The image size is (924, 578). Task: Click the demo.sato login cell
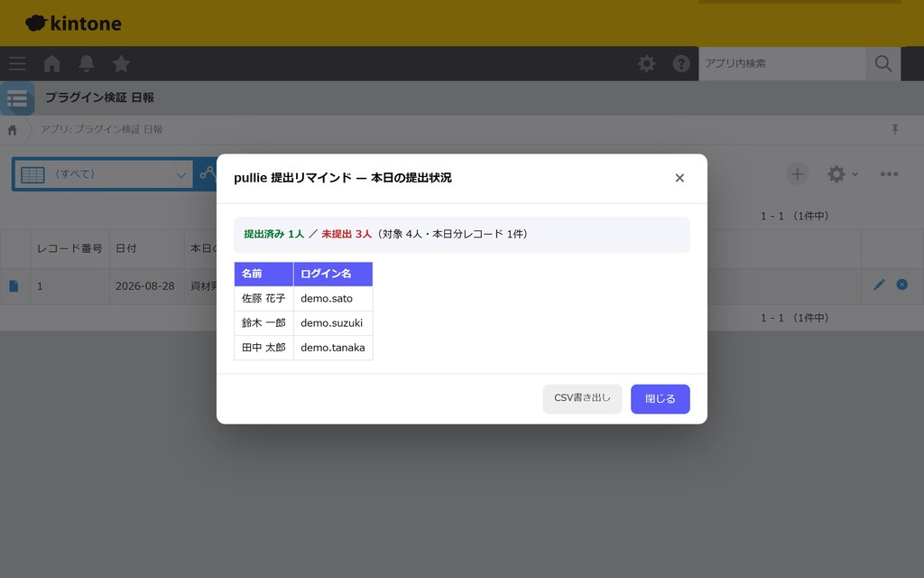click(333, 298)
